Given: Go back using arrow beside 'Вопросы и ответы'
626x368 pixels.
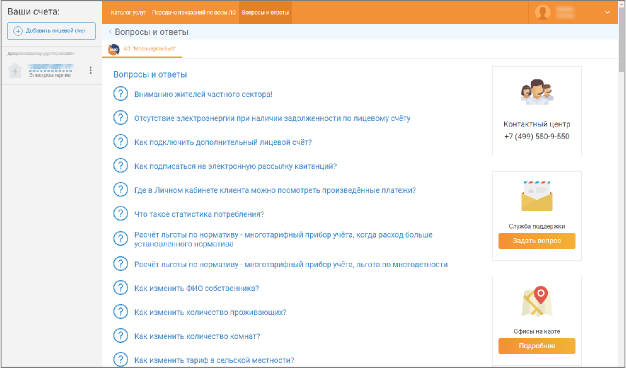Looking at the screenshot, I should [110, 32].
